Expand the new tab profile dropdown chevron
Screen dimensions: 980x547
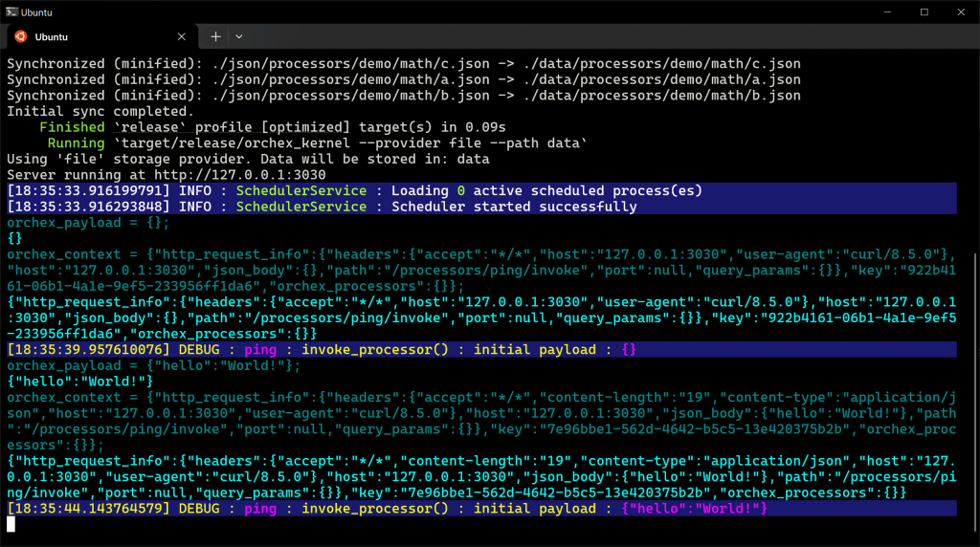(x=239, y=36)
